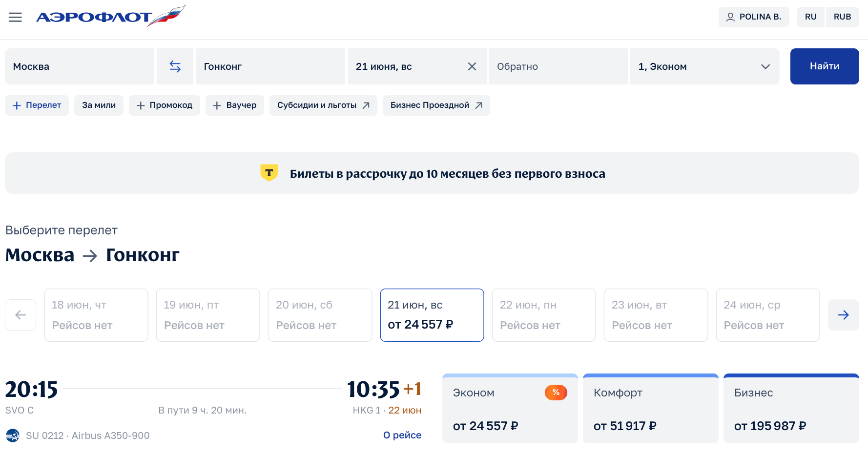Screen dimensions: 868x456
Task: Open the О рейсе flight details link
Action: point(402,435)
